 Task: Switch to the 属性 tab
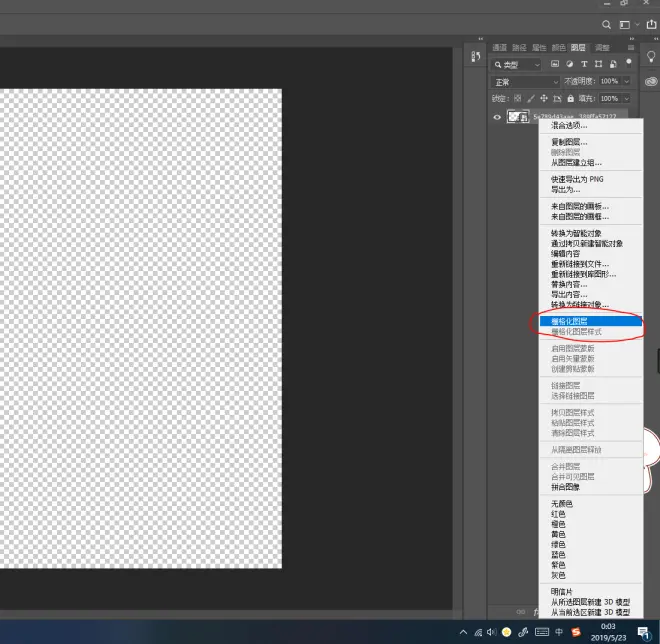[x=539, y=48]
